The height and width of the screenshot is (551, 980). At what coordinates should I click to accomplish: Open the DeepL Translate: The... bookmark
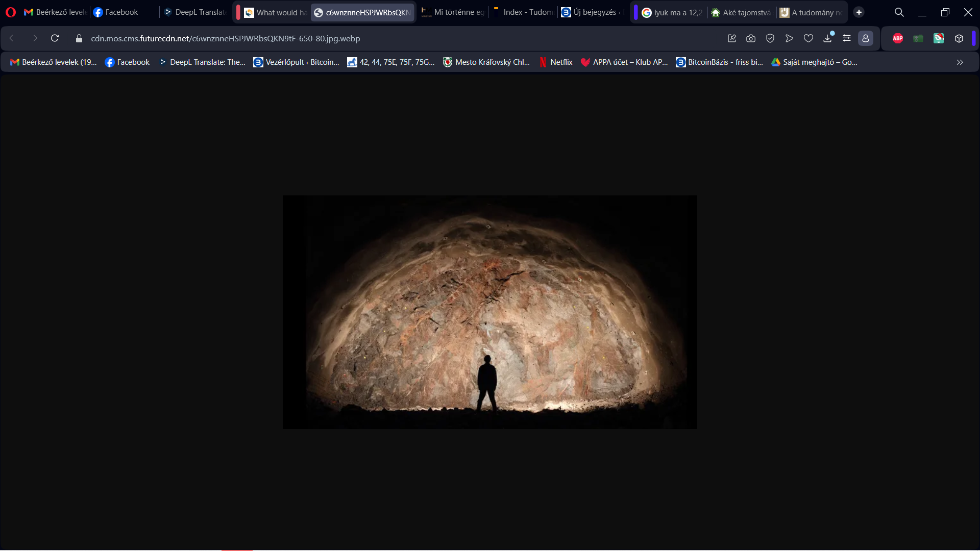click(202, 62)
